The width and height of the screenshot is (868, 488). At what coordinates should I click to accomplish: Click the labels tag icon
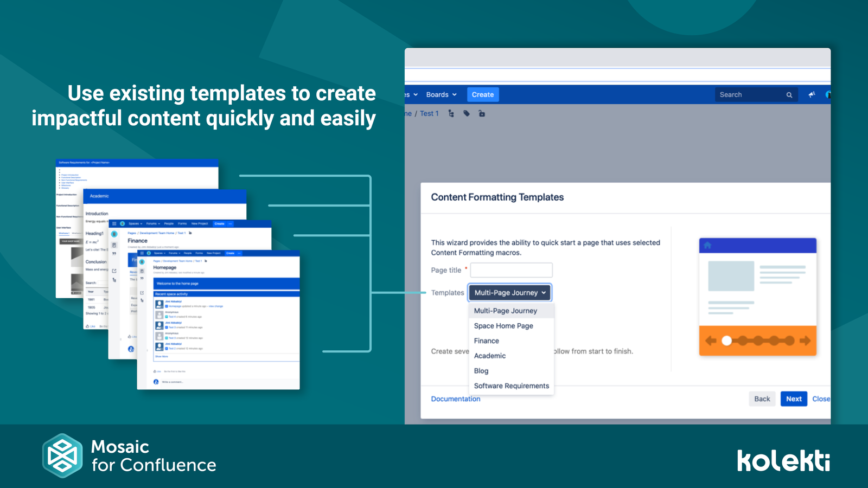click(467, 113)
